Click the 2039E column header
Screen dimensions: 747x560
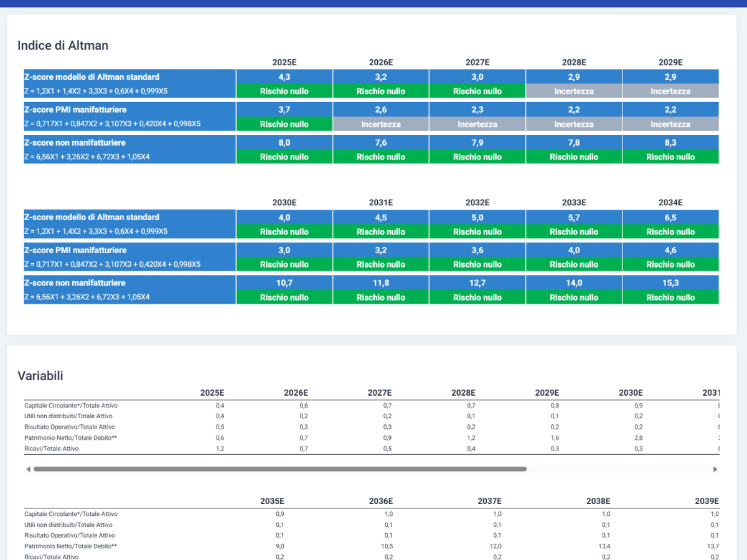[707, 501]
